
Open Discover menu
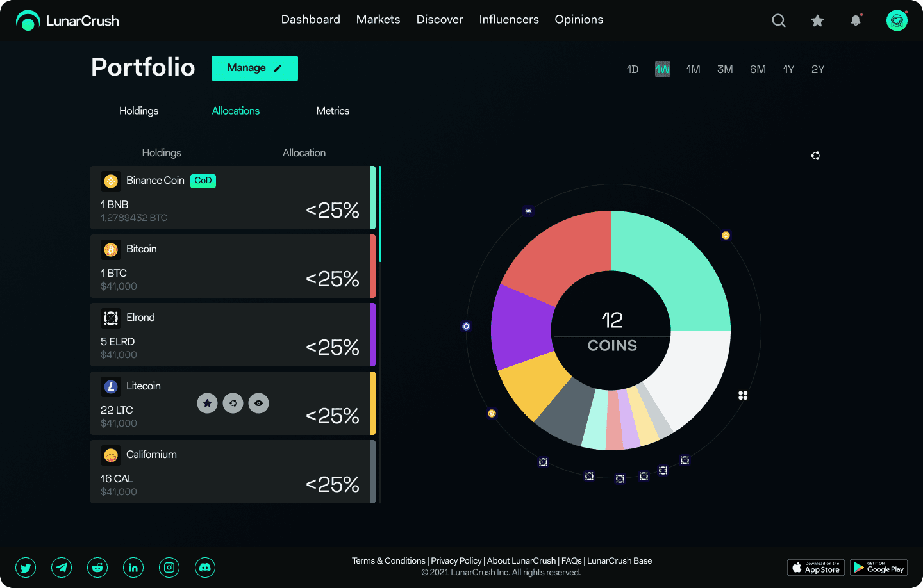point(440,20)
